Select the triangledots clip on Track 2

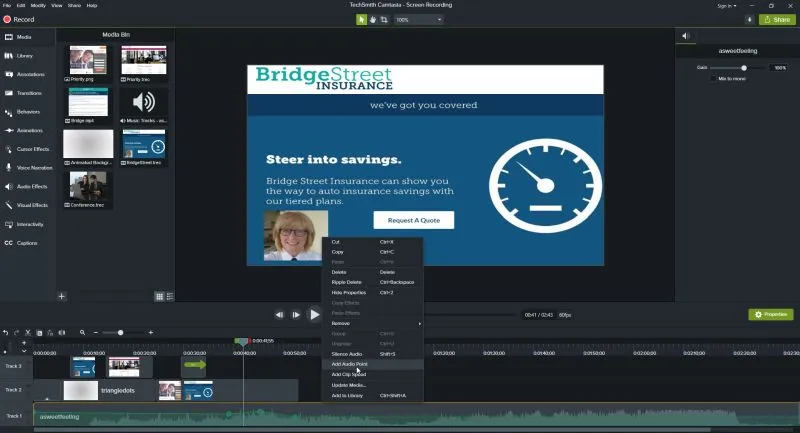tap(109, 391)
